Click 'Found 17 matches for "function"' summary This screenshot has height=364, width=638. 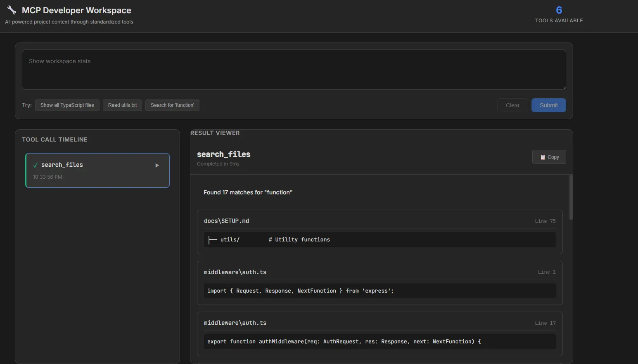point(248,192)
